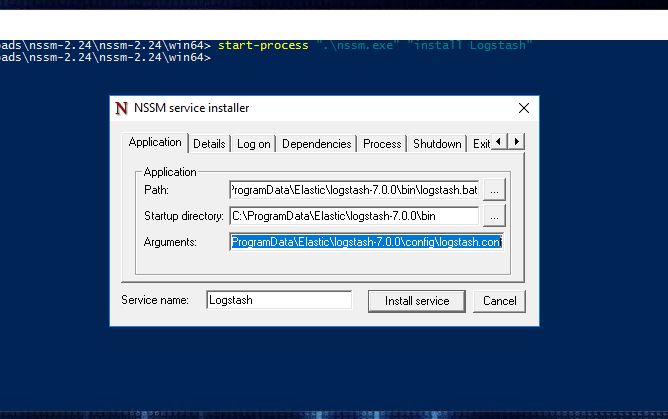This screenshot has height=419, width=668.
Task: Switch to the Application tab
Action: point(155,142)
